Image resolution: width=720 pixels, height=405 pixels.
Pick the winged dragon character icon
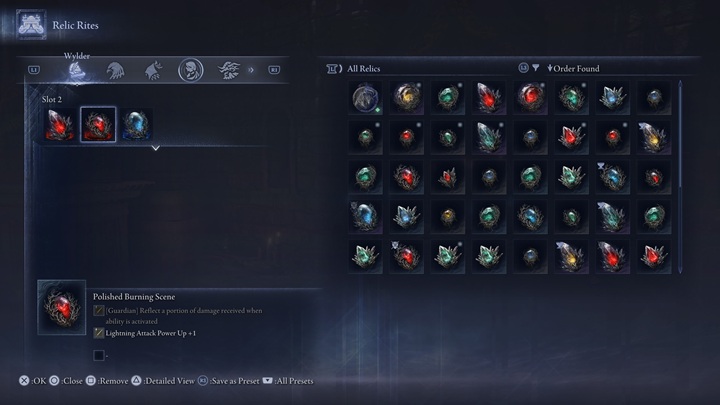pos(229,70)
